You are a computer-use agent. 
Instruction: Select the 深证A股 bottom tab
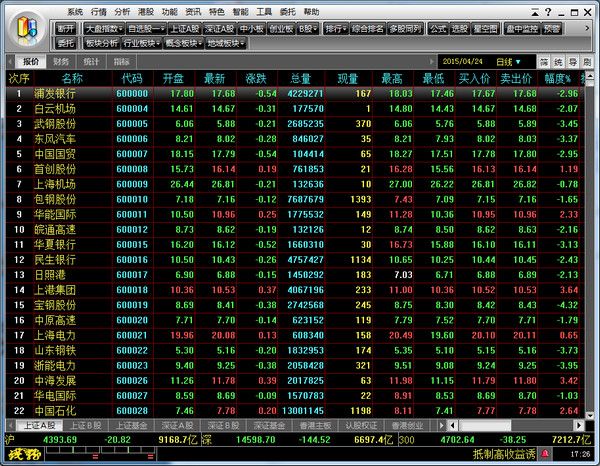(x=177, y=425)
